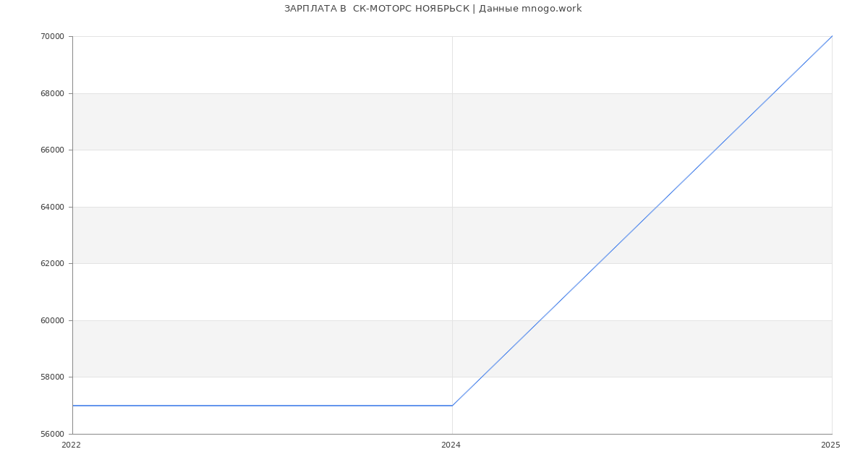This screenshot has height=470, width=868.
Task: Click the 64000 y-axis label
Action: pyautogui.click(x=52, y=207)
